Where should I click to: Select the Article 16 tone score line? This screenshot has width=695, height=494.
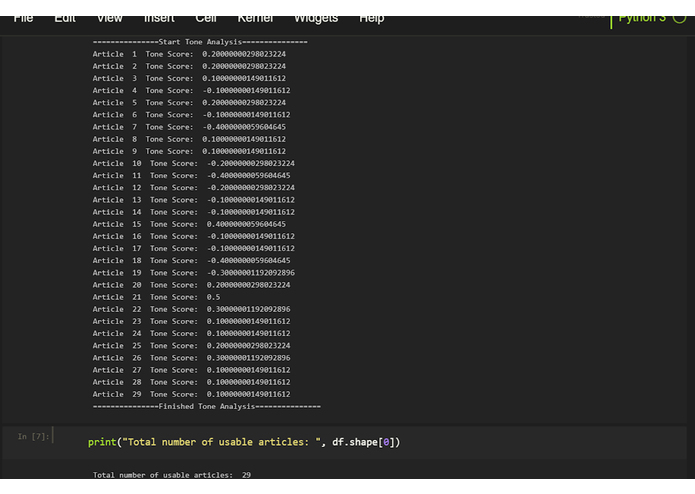(194, 237)
